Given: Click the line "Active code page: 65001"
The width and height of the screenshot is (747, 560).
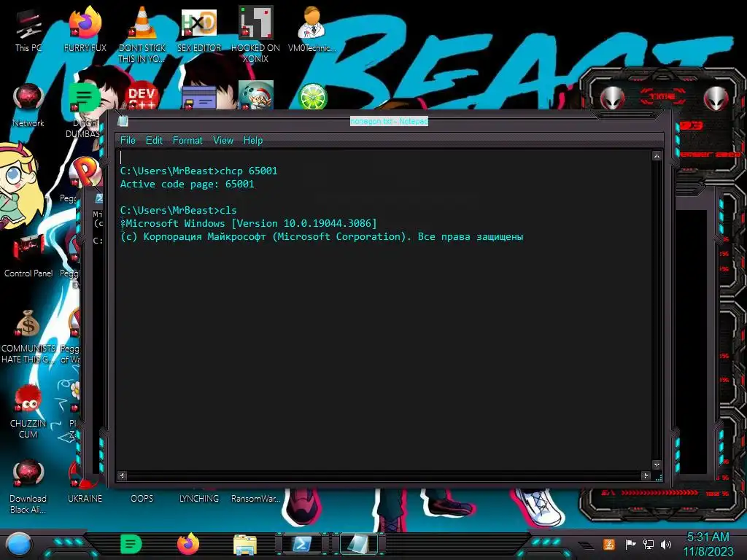Looking at the screenshot, I should point(187,184).
